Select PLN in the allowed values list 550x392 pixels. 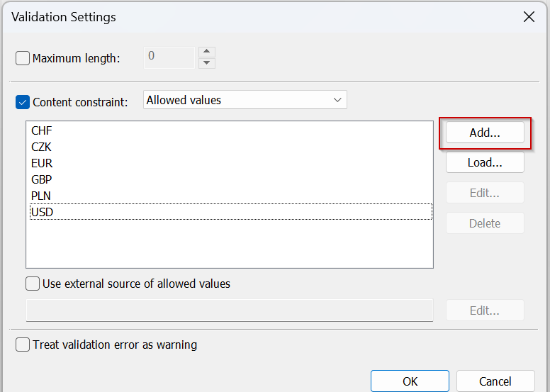tap(231, 196)
